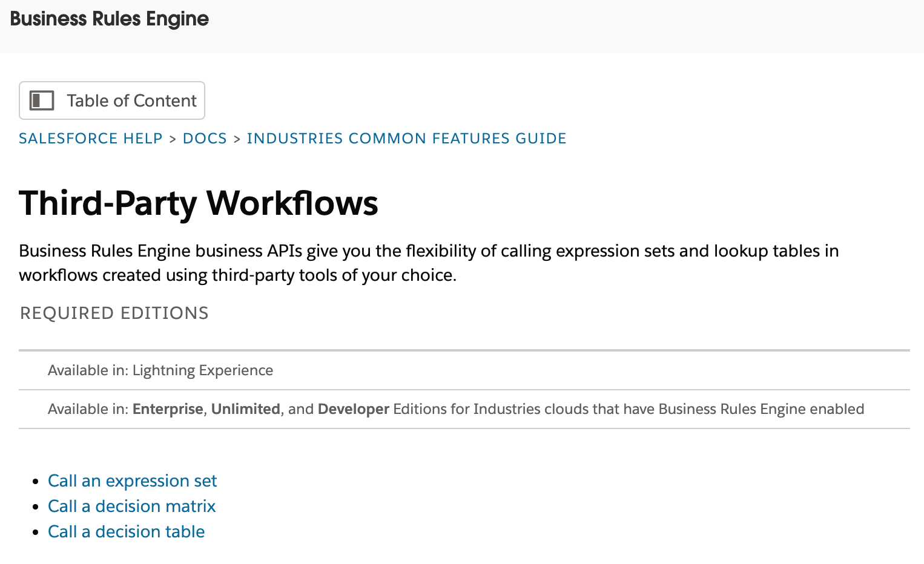
Task: Open the sidebar icon beside Table of Content
Action: click(x=41, y=100)
